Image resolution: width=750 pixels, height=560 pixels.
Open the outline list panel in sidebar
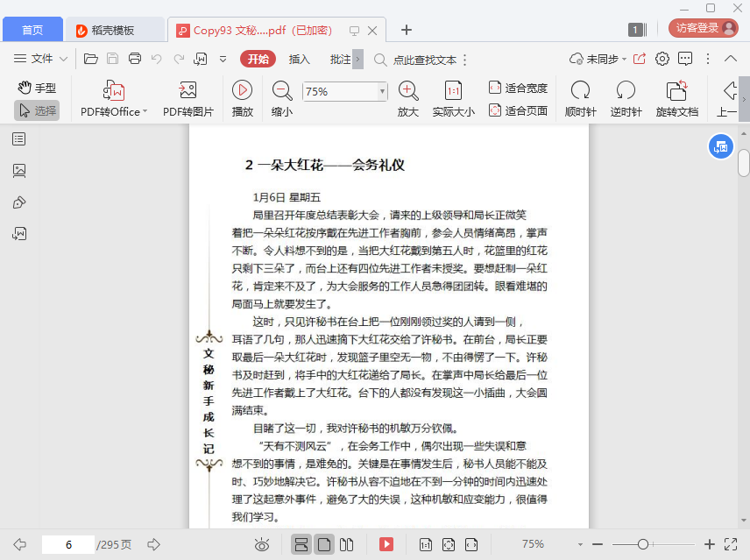tap(19, 139)
